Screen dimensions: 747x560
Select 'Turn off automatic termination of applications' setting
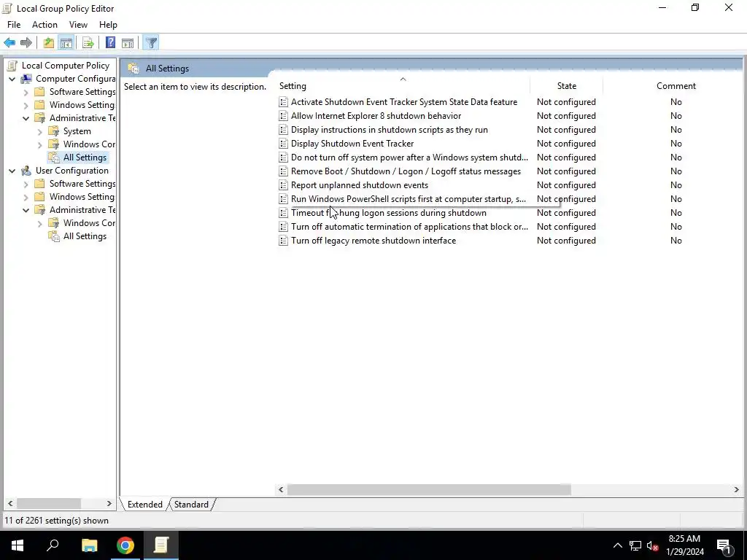click(409, 227)
